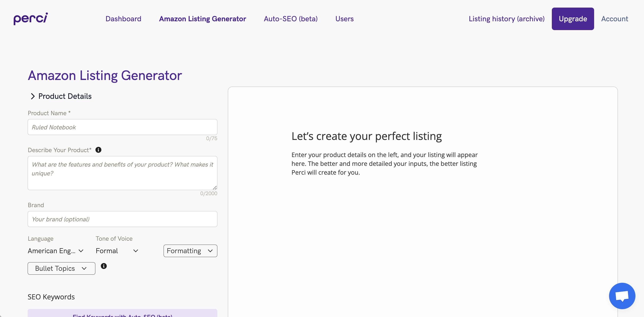Viewport: 644px width, 317px height.
Task: Focus the Describe Your Product textarea
Action: [122, 173]
